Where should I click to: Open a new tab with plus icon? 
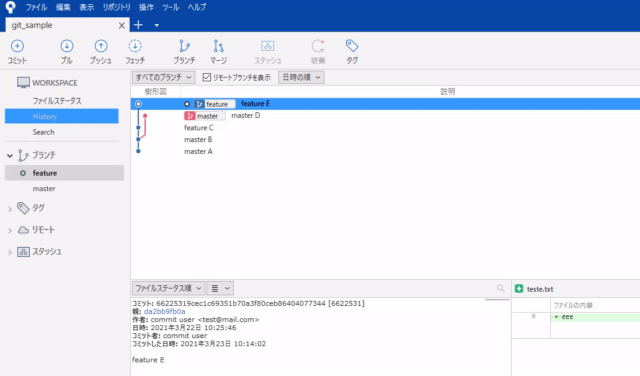pos(138,25)
